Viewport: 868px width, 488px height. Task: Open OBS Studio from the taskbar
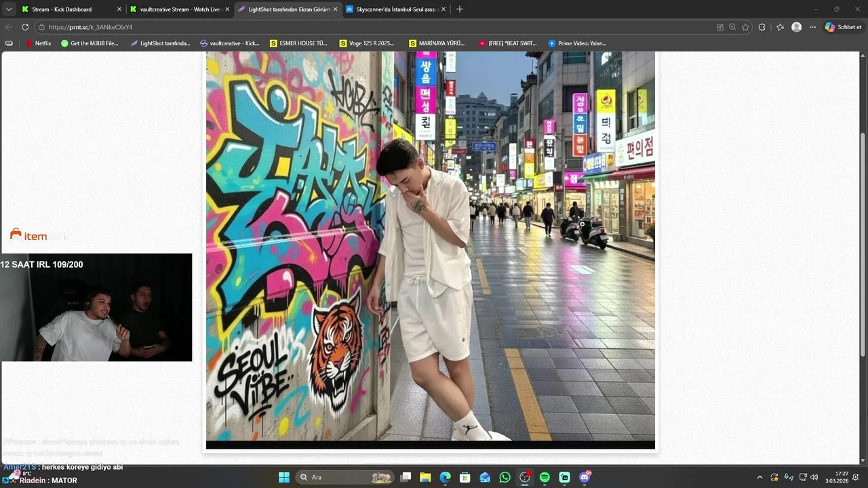coord(525,477)
